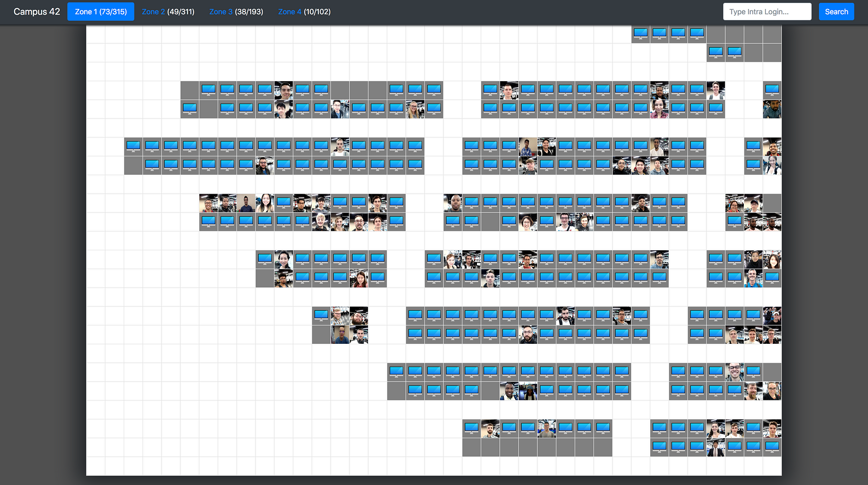Open photo of laughing man with glasses
This screenshot has width=868, height=485.
click(735, 372)
